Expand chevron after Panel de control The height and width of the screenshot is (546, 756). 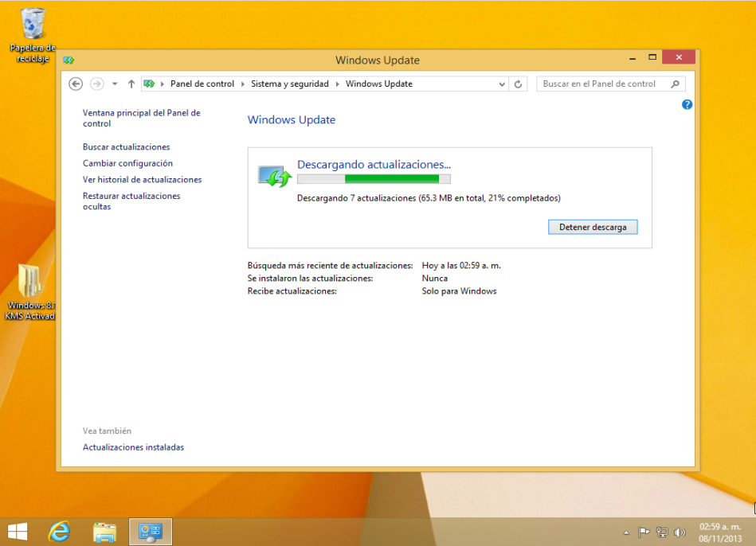pos(242,84)
